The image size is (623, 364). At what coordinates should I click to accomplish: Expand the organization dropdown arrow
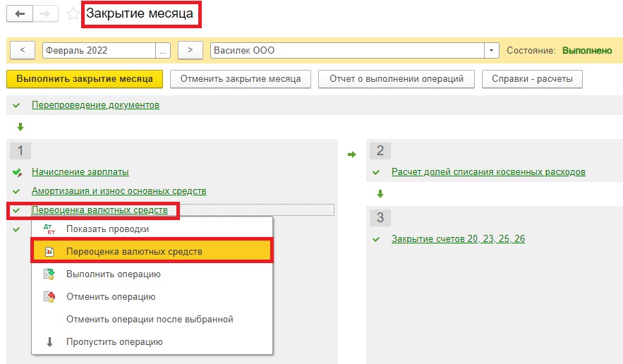pyautogui.click(x=492, y=51)
